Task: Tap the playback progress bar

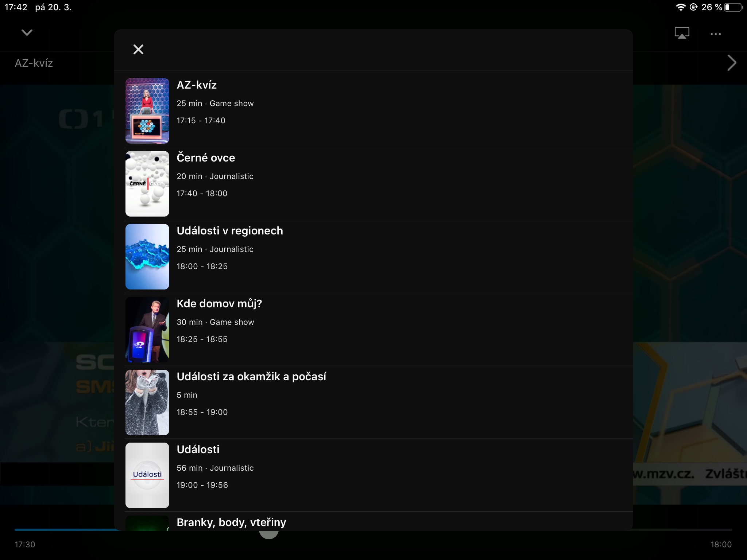Action: (146, 530)
